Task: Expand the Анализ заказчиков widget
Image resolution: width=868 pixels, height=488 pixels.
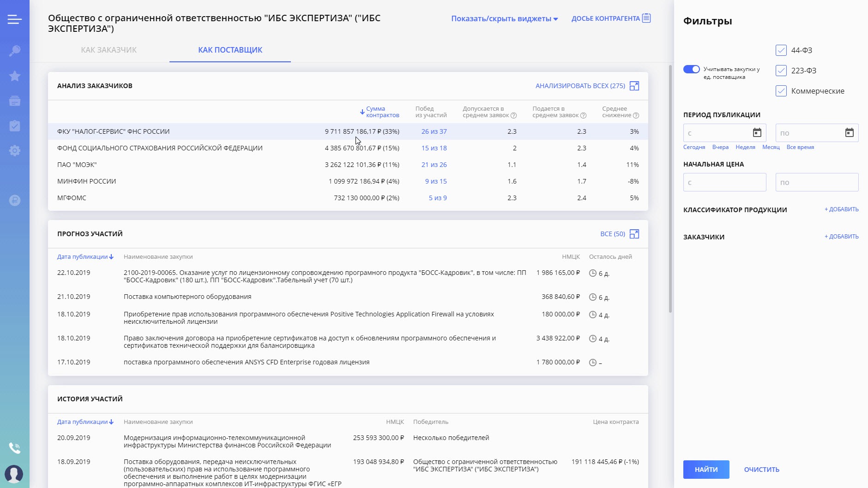Action: 634,86
